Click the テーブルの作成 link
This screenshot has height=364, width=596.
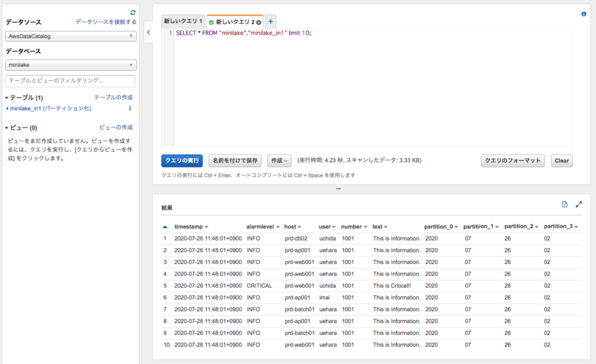coord(113,97)
